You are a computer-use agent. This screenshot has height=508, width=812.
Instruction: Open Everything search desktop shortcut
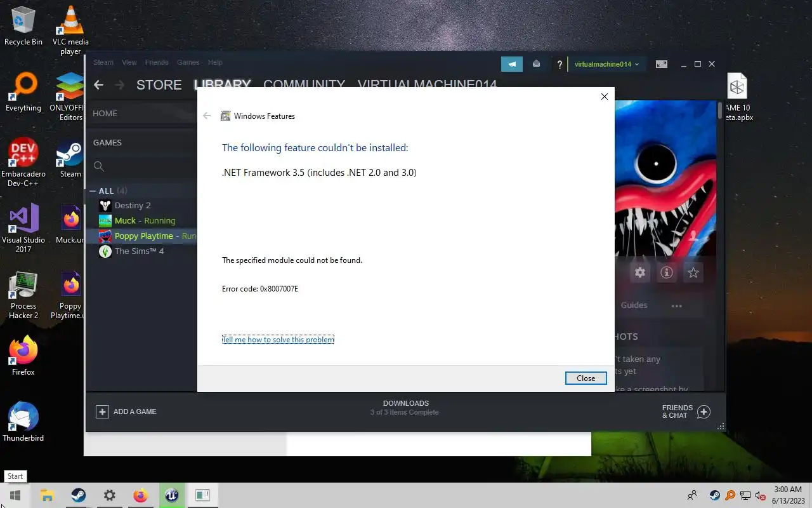tap(23, 93)
